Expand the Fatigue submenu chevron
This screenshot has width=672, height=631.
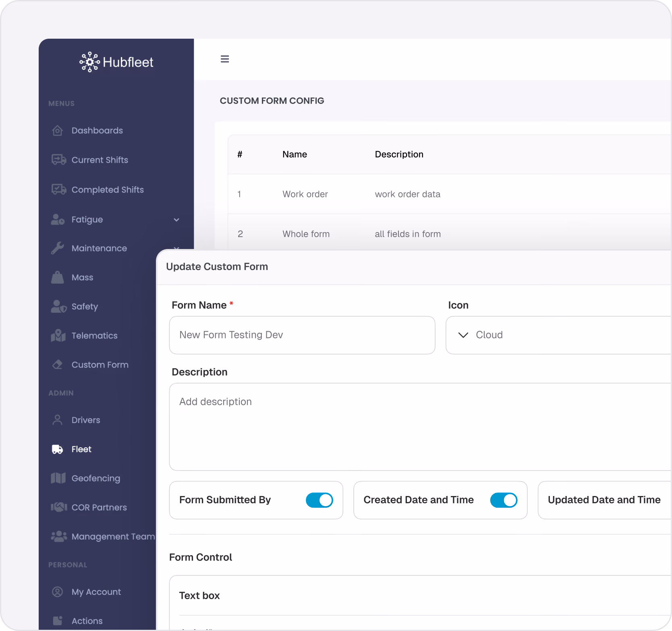point(176,220)
